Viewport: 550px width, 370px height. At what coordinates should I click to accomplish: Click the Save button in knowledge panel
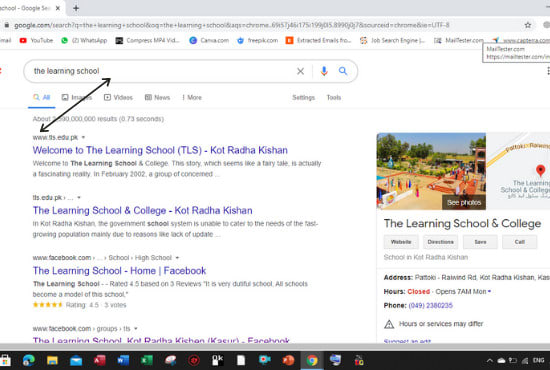pyautogui.click(x=480, y=242)
